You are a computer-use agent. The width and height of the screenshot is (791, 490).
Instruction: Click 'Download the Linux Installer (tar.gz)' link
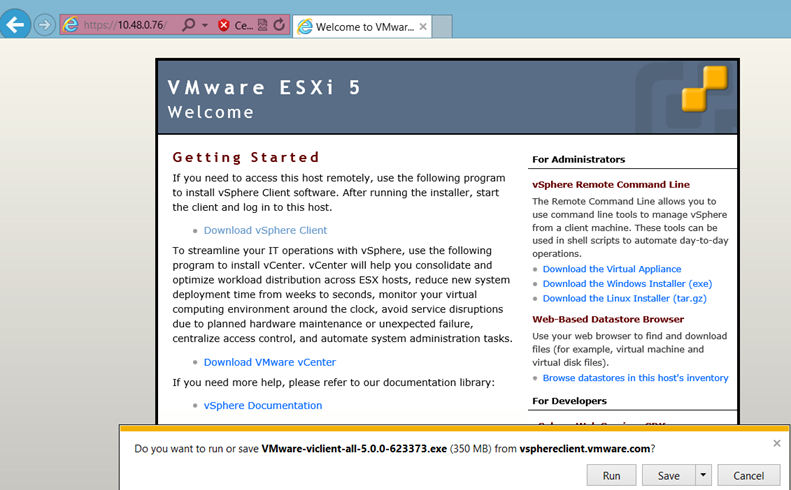625,298
